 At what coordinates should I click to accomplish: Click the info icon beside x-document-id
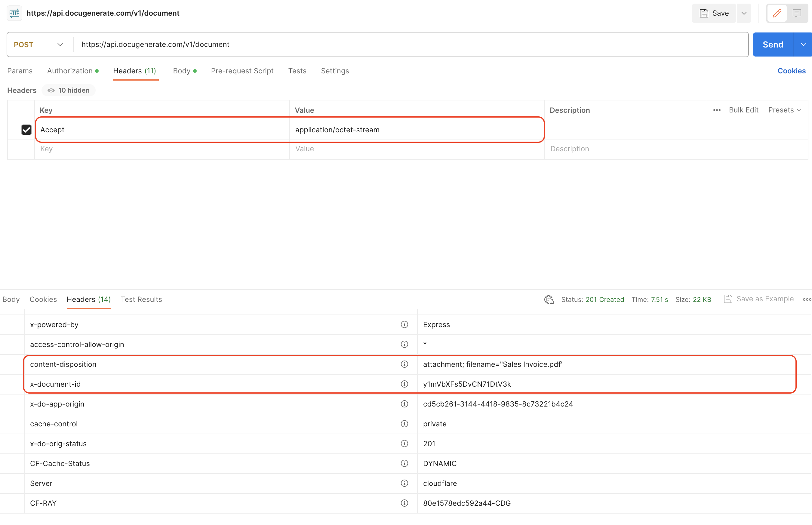click(404, 384)
